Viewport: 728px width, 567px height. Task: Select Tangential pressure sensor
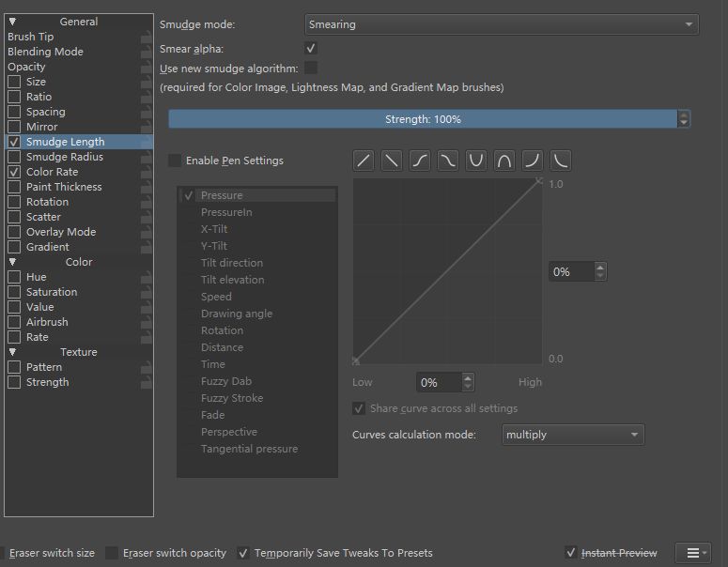257,449
